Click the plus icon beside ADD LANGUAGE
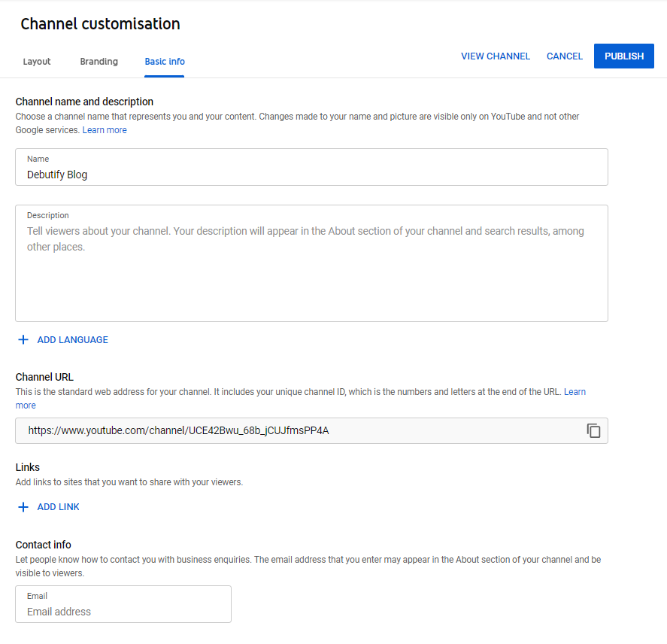667x644 pixels. pyautogui.click(x=23, y=339)
